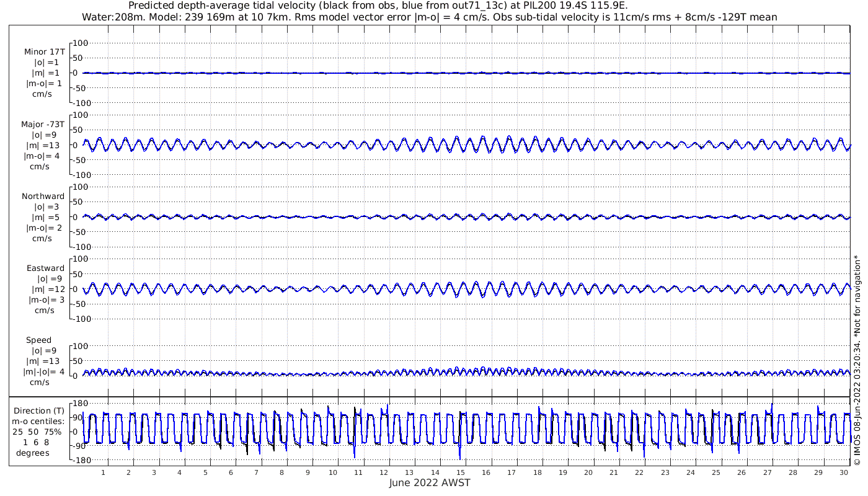The width and height of the screenshot is (868, 496).
Task: Select the "Major -73T" panel label
Action: (x=43, y=124)
